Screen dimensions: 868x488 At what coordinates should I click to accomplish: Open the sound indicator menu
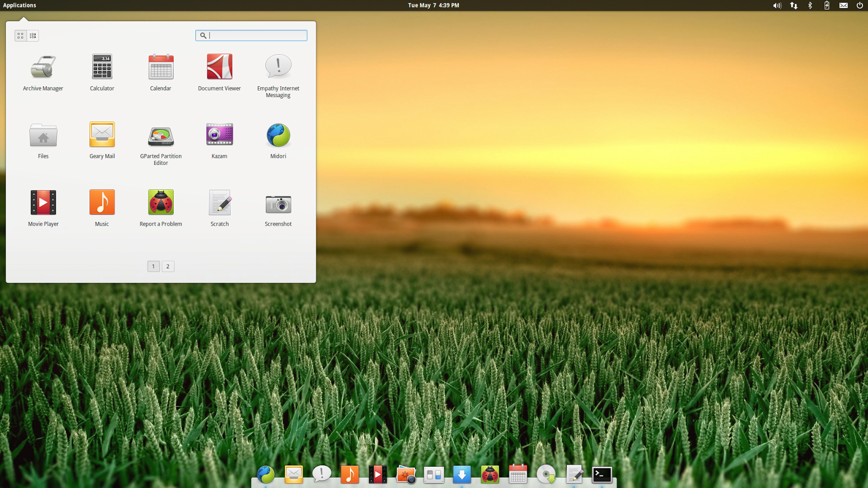(x=776, y=5)
